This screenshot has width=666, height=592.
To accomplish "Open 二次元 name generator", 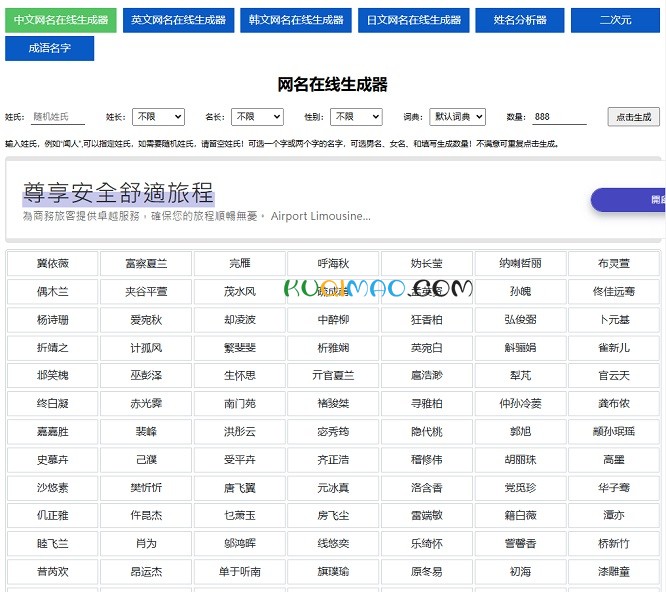I will [x=615, y=20].
